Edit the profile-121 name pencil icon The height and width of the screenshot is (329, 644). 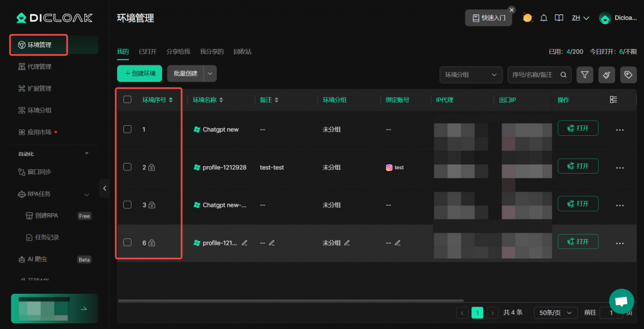coord(245,243)
